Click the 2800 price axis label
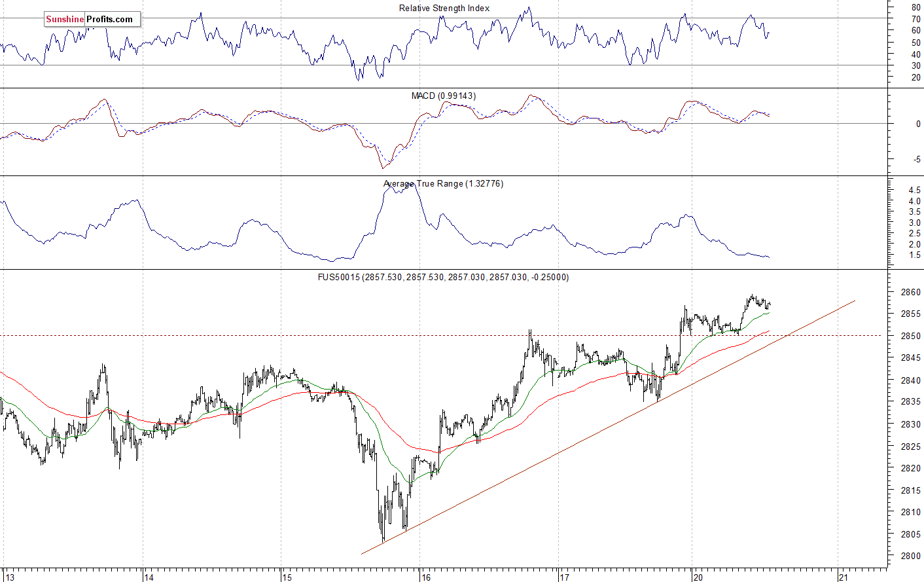Viewport: 924px width, 582px height. (x=910, y=556)
